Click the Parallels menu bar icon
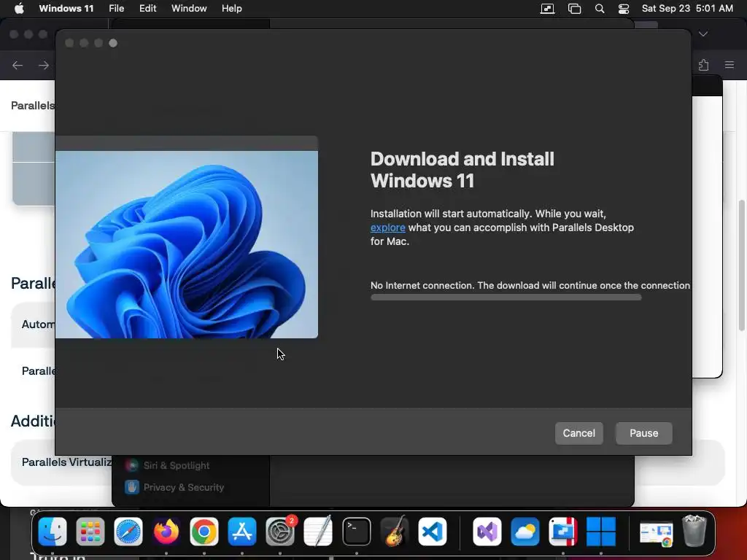 point(547,9)
